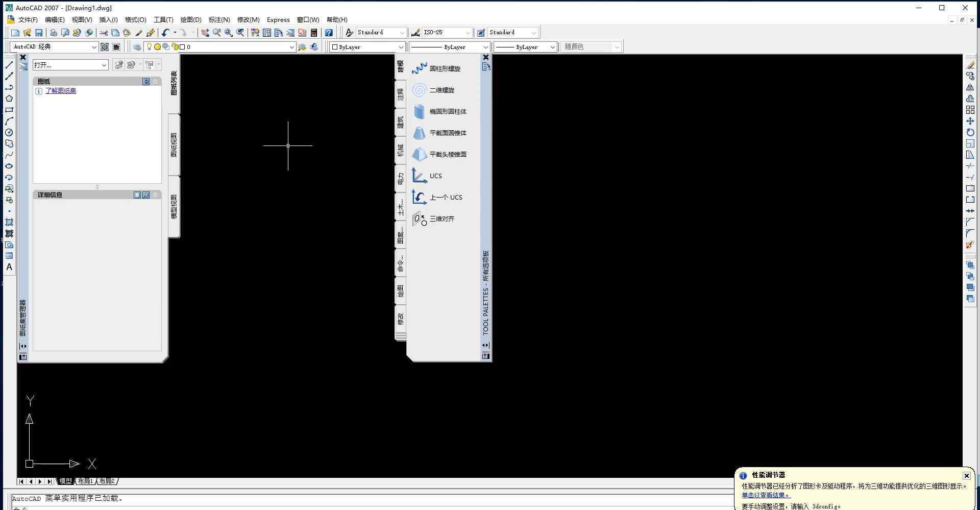The image size is (980, 510).
Task: Select the Circle tool in Draw toolbar
Action: pyautogui.click(x=9, y=132)
